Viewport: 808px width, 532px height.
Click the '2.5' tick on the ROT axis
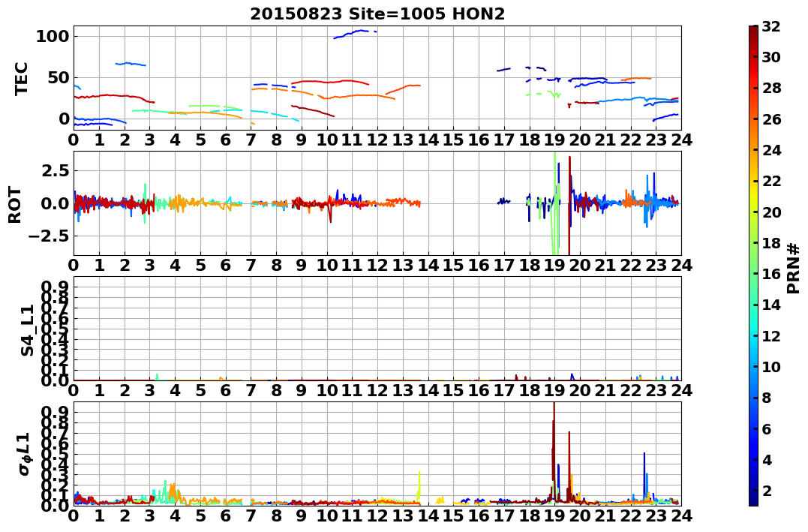pyautogui.click(x=56, y=170)
